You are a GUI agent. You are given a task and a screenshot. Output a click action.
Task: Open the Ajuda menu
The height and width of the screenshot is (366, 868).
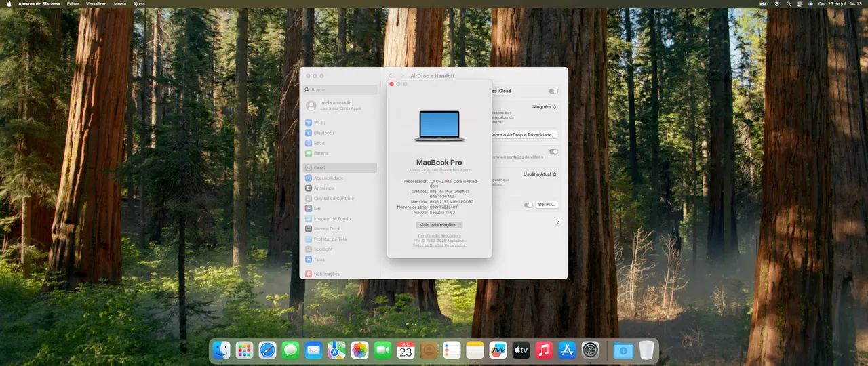139,3
